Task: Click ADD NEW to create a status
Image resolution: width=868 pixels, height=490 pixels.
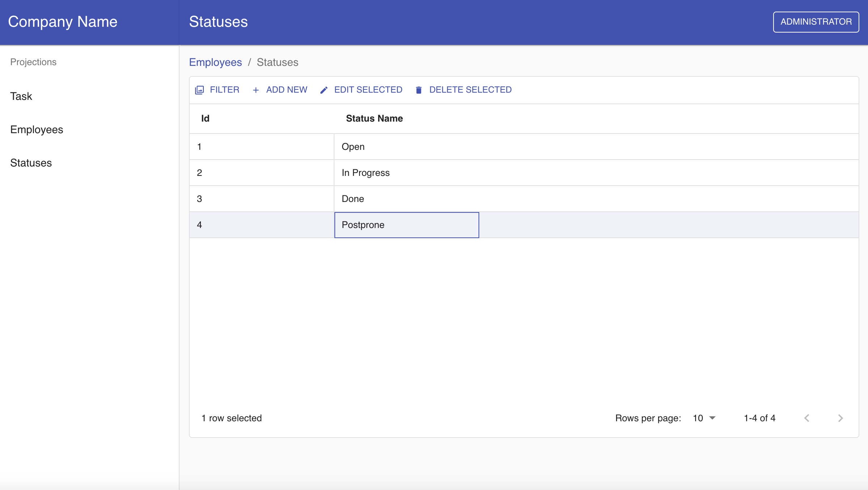Action: (286, 90)
